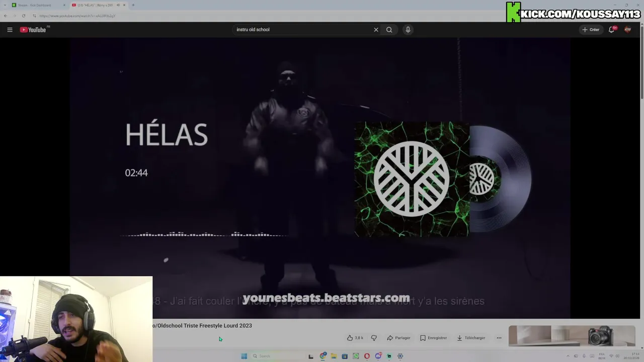The image size is (644, 362).
Task: Open Opera browser from the taskbar
Action: click(367, 356)
